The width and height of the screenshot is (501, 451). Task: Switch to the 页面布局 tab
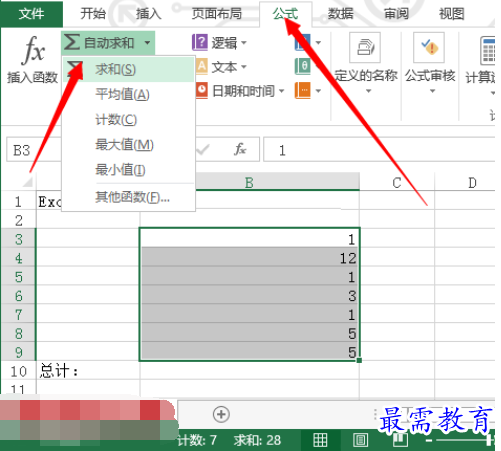tap(217, 14)
